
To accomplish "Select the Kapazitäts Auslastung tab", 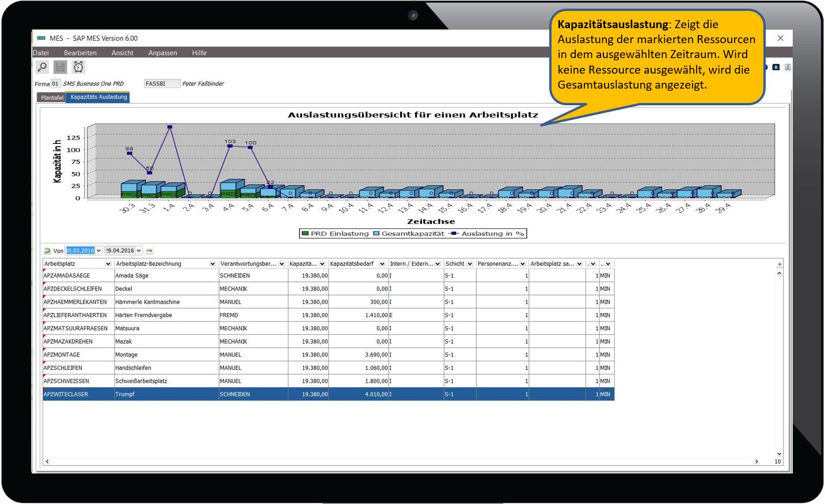I will coord(98,97).
